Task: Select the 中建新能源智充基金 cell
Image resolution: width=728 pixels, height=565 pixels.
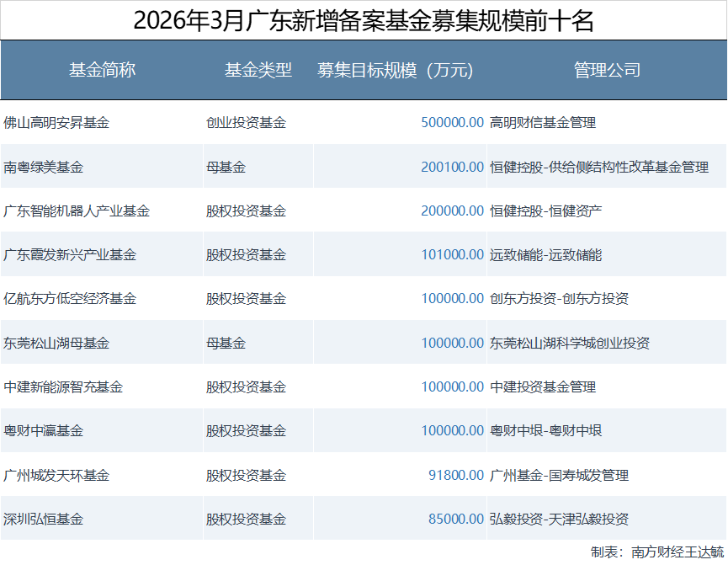Action: (63, 387)
